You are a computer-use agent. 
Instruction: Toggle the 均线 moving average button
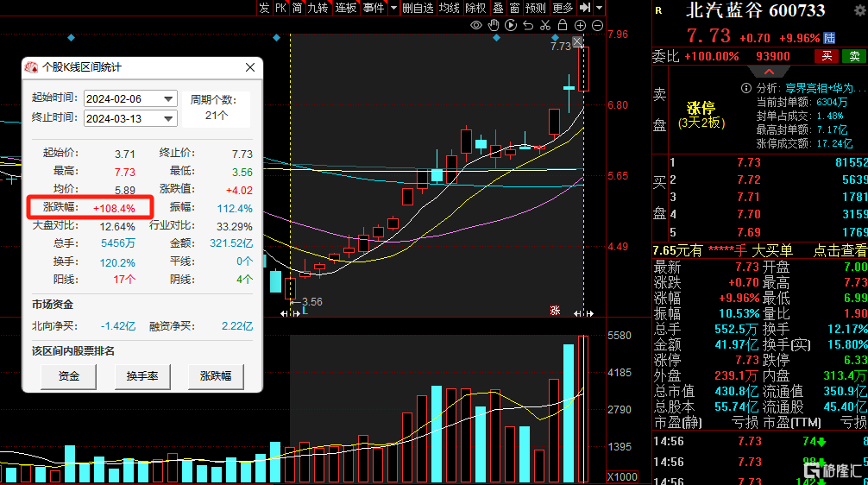(x=449, y=8)
